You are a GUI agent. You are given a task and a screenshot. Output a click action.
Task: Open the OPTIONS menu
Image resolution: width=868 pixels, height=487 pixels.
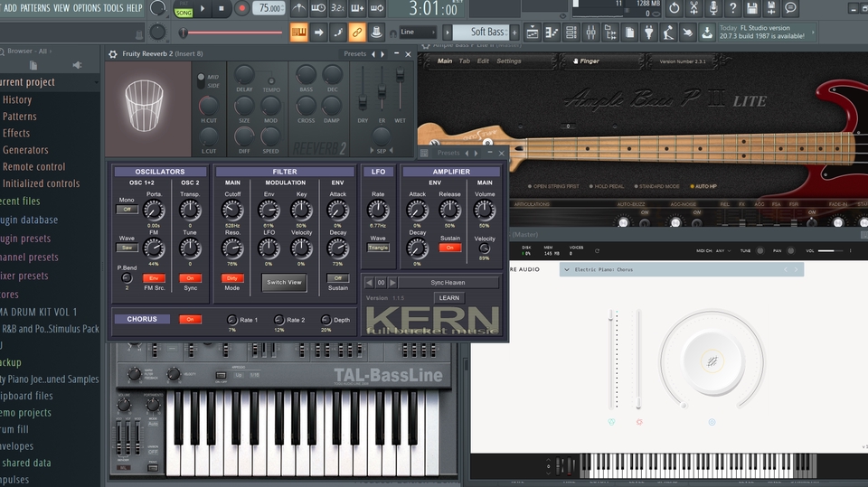point(87,8)
